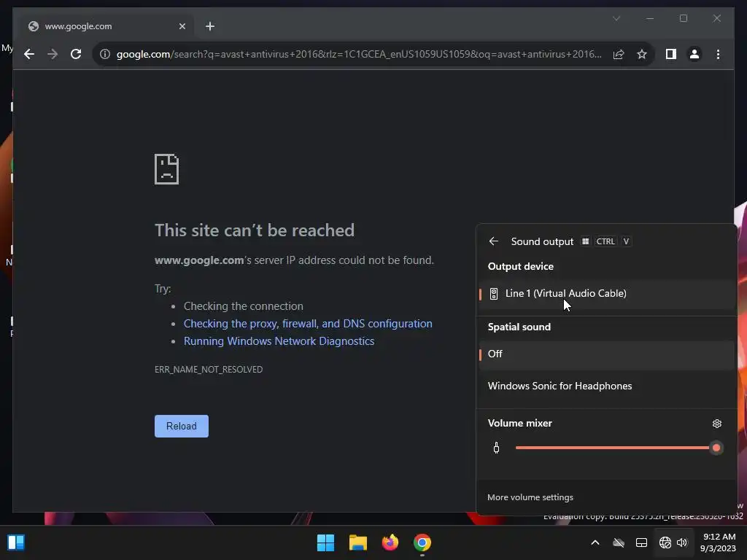The width and height of the screenshot is (747, 560).
Task: Click Chrome icon on taskbar
Action: (x=422, y=542)
